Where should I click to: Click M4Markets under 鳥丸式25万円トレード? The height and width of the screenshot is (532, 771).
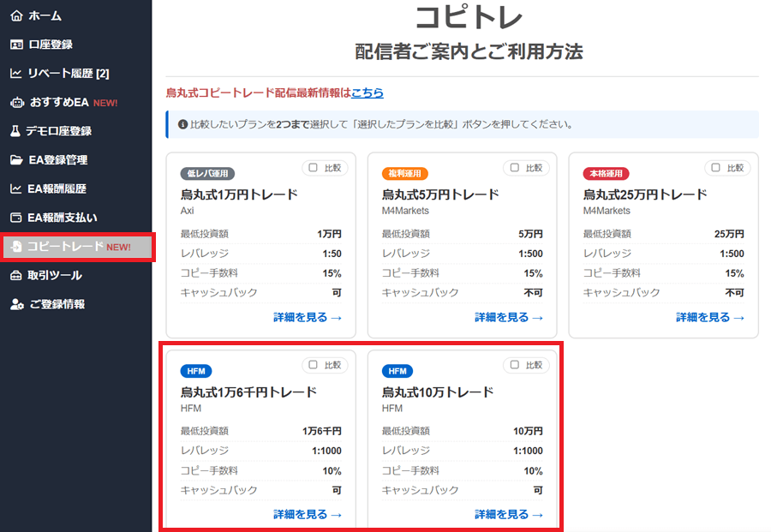tap(607, 211)
